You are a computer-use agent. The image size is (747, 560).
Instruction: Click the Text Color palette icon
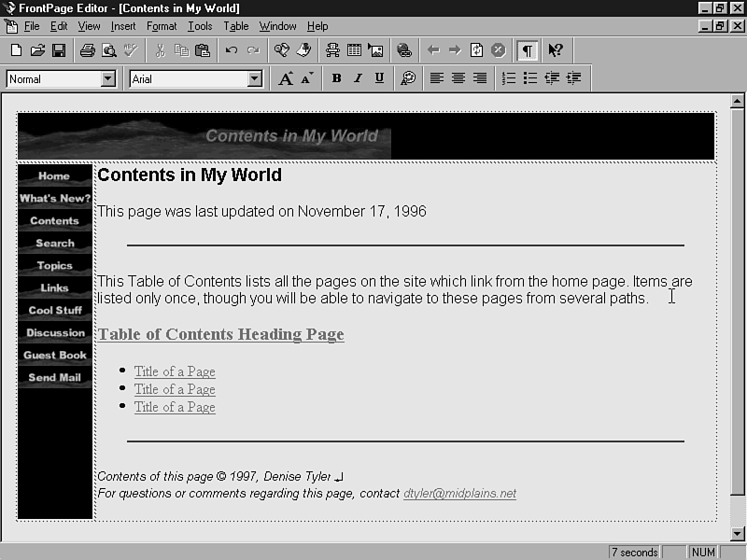[408, 79]
